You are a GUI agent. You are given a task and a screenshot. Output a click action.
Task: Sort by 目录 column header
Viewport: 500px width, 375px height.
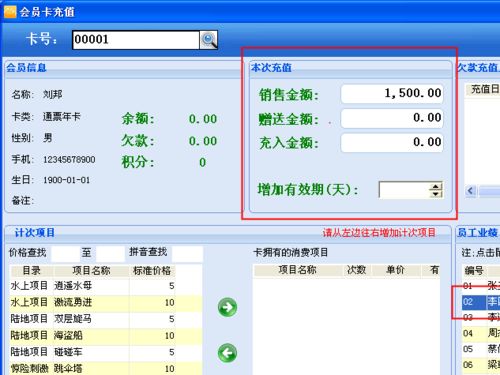point(32,271)
